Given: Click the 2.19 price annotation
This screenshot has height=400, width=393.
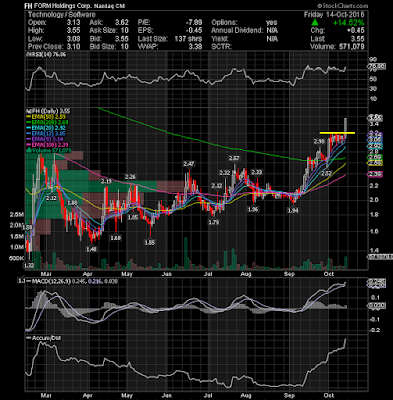Looking at the screenshot, I should tap(106, 181).
